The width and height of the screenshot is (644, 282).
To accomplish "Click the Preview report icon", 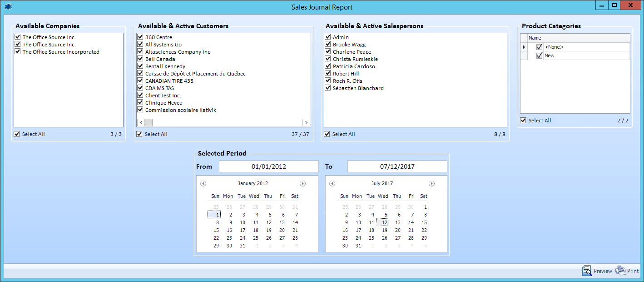I will click(x=587, y=271).
